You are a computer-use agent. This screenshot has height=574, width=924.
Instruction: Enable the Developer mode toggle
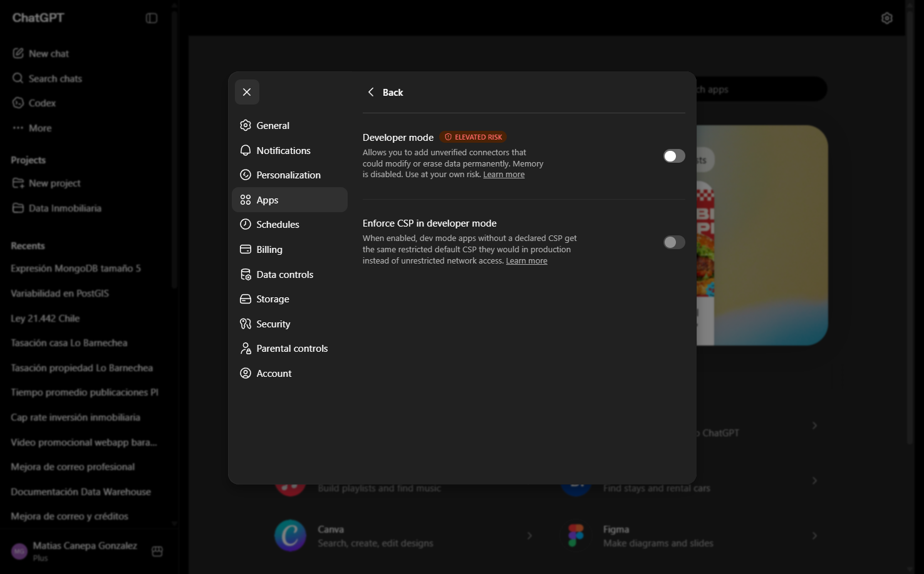point(674,156)
